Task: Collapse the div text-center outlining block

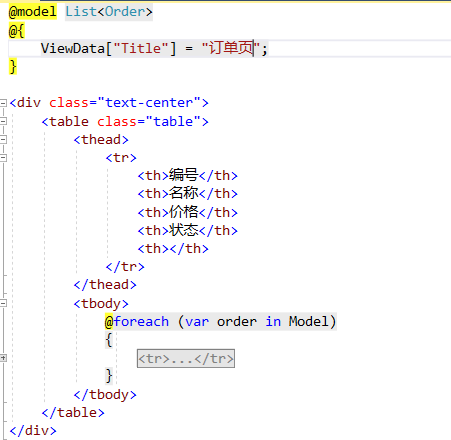Action: pyautogui.click(x=3, y=103)
